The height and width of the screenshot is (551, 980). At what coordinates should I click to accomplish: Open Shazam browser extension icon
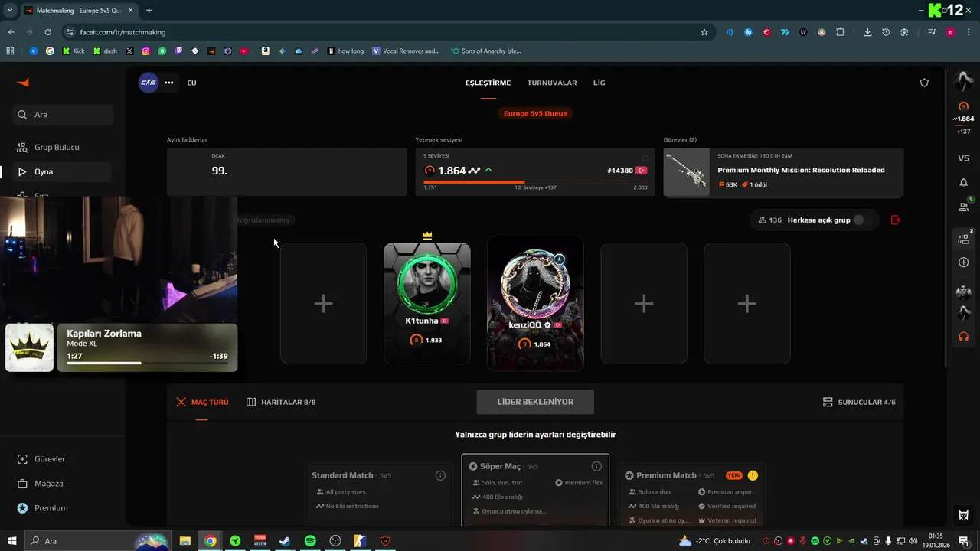click(748, 32)
